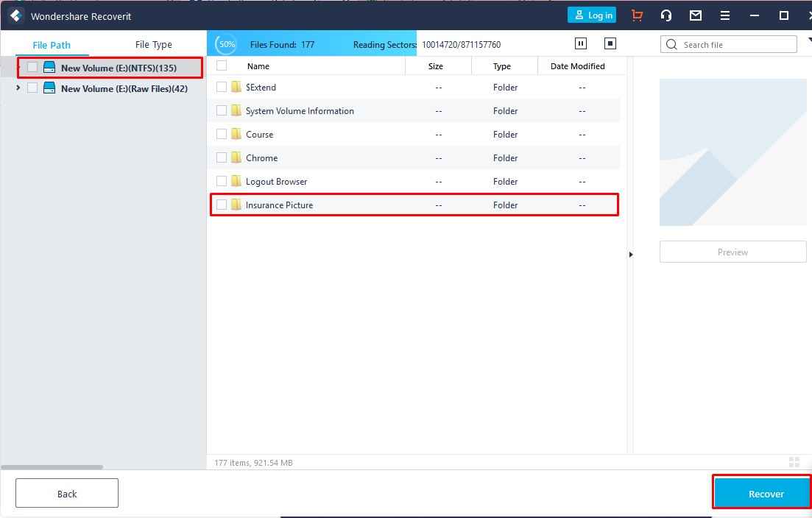Click the Logout Browser folder icon
This screenshot has height=518, width=812.
[x=236, y=180]
